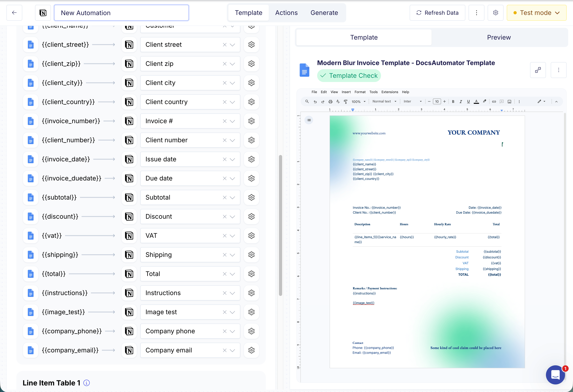Click the New Automation name field
Screen dimensions: 573x392
pos(121,13)
